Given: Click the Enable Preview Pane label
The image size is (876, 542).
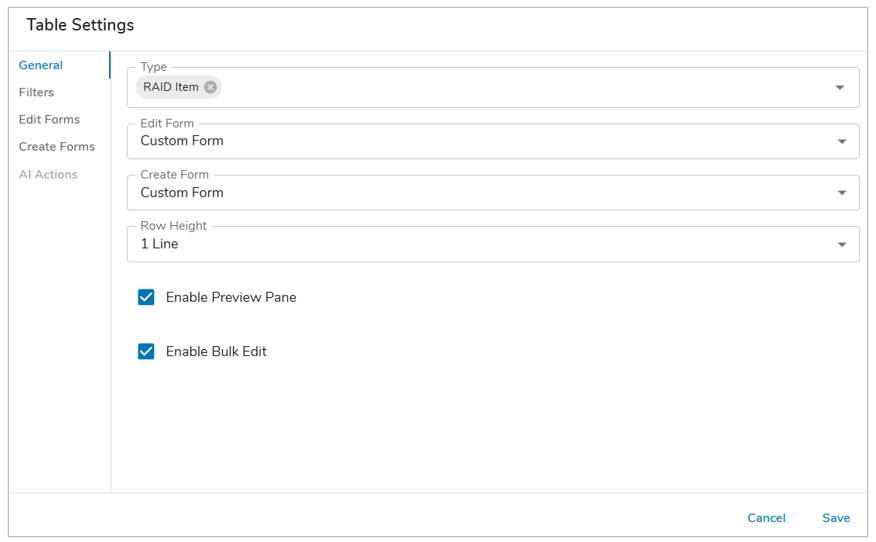Looking at the screenshot, I should point(231,297).
